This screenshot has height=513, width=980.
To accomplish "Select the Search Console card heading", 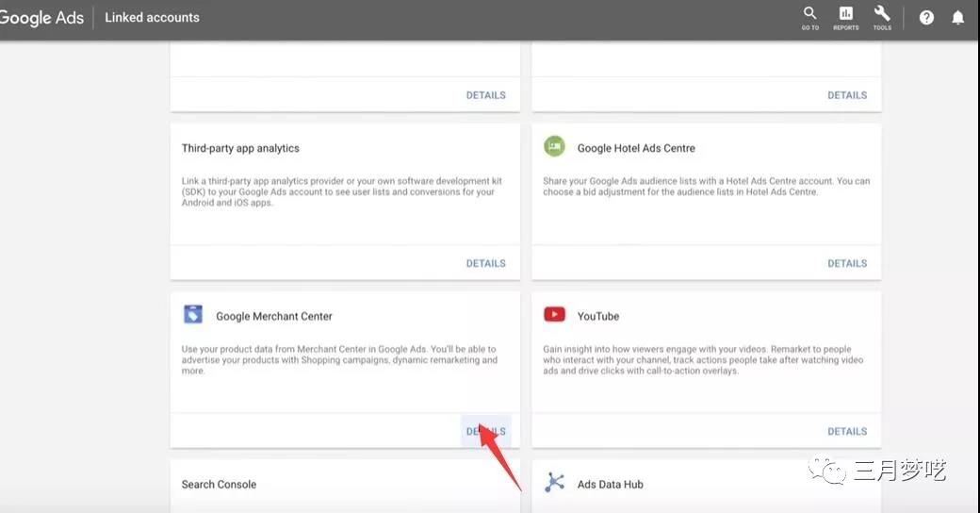I will click(x=219, y=484).
